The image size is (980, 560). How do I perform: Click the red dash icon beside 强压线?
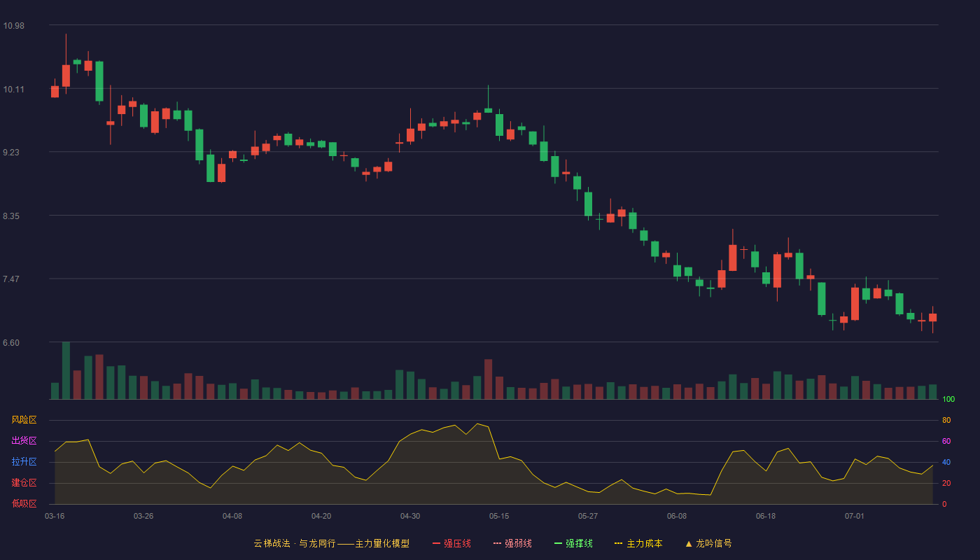coord(437,543)
